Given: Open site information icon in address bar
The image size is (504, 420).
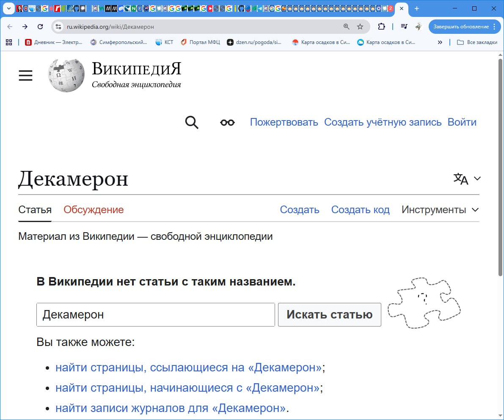Looking at the screenshot, I should coord(59,27).
